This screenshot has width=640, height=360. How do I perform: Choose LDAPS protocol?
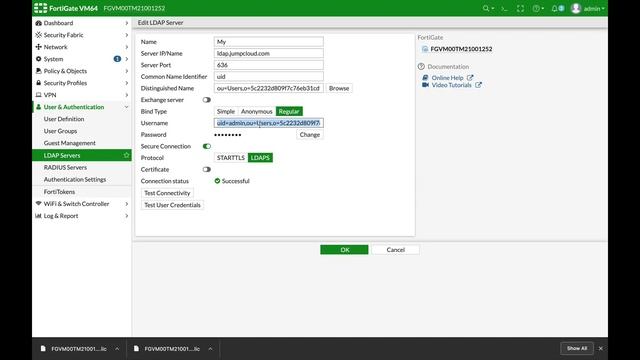point(260,158)
